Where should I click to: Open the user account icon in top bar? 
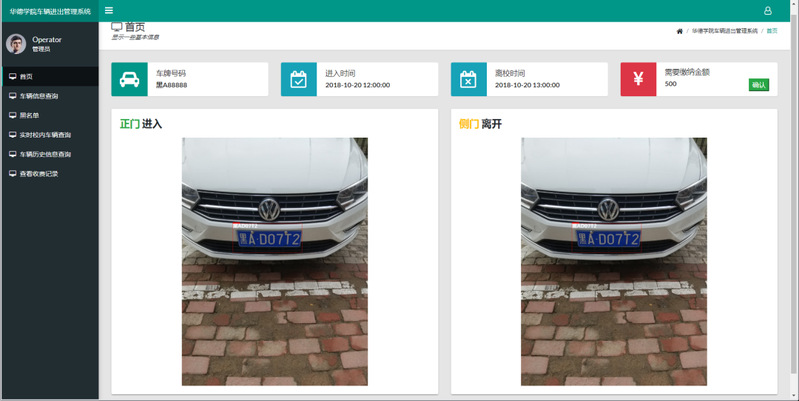[x=767, y=11]
